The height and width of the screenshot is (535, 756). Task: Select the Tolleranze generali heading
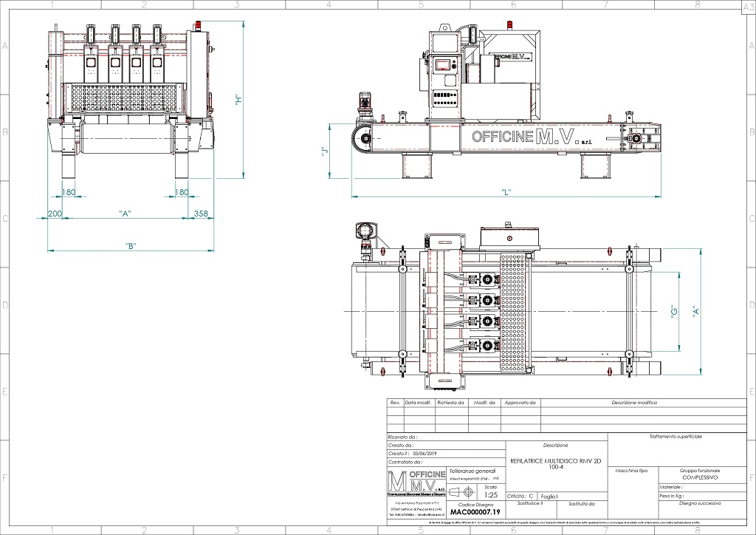[x=472, y=471]
